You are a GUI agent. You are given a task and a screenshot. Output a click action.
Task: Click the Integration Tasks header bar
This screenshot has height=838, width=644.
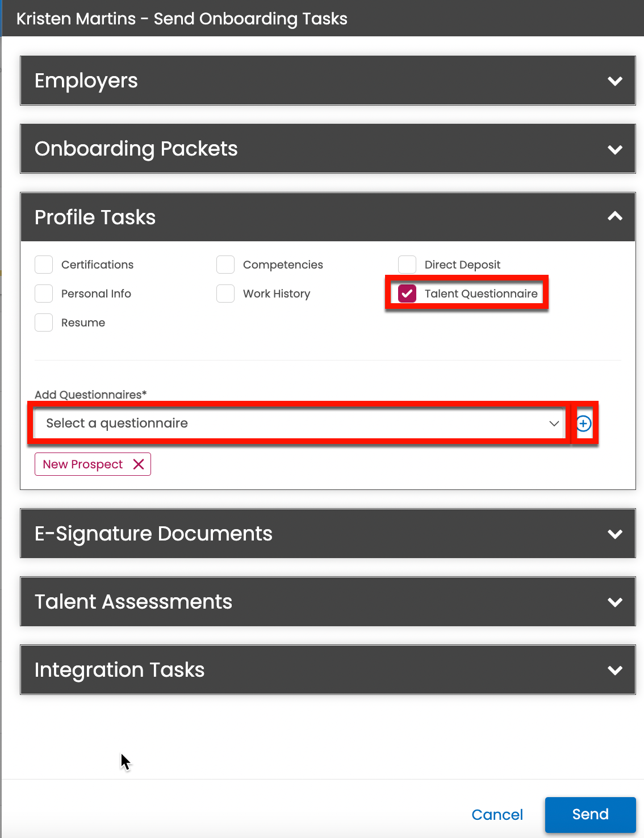pyautogui.click(x=328, y=670)
